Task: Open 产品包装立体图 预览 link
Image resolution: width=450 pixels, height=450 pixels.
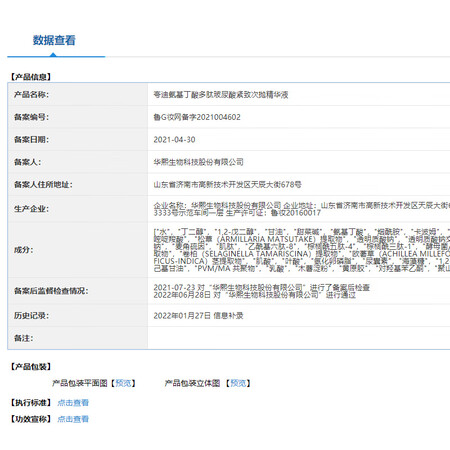Action: point(238,383)
